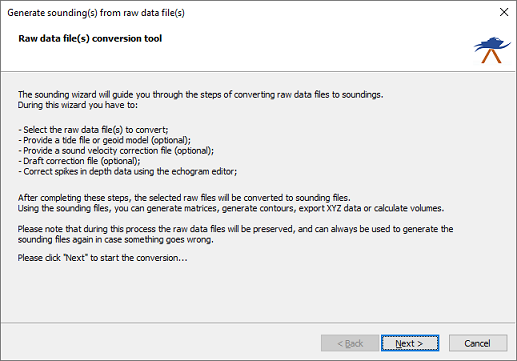Image resolution: width=517 pixels, height=361 pixels.
Task: Click the 'After completing these steps' sentence
Action: coord(184,198)
